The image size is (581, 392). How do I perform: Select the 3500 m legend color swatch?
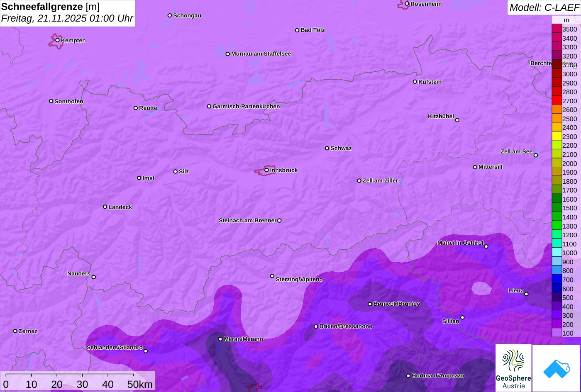(x=557, y=29)
